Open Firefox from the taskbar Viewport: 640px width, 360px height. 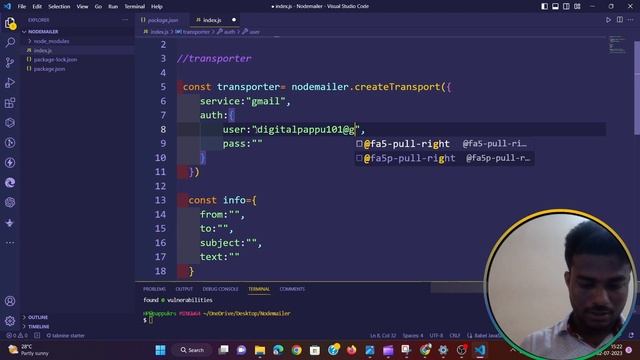(351, 350)
